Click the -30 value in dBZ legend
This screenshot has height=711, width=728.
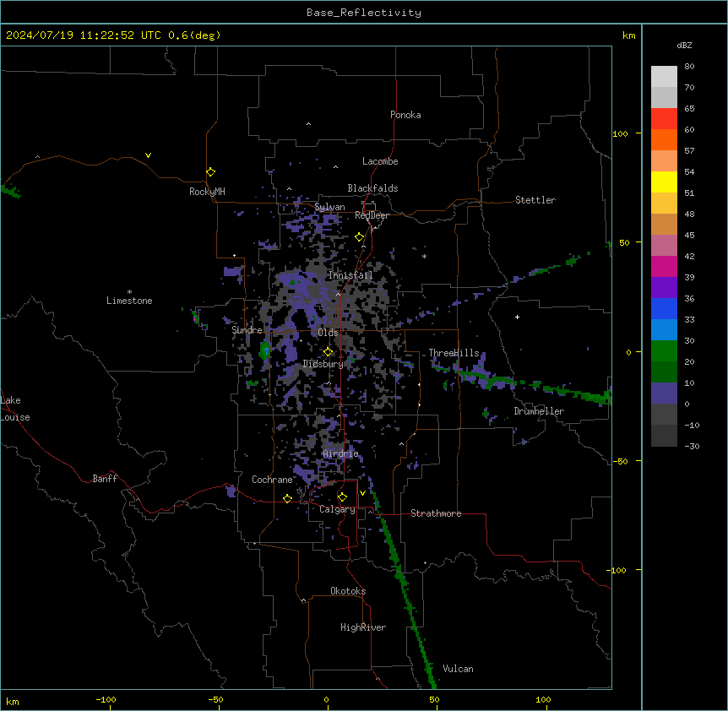click(692, 446)
